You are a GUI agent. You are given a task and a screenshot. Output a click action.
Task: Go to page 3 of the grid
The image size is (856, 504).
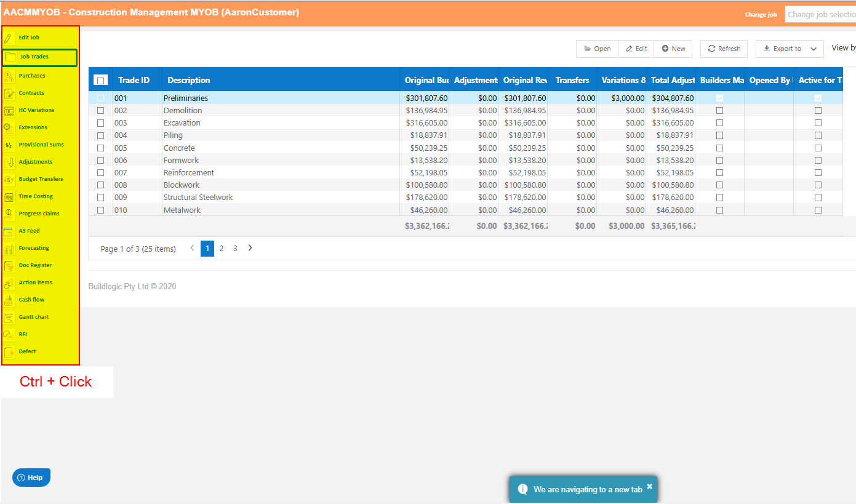point(235,249)
